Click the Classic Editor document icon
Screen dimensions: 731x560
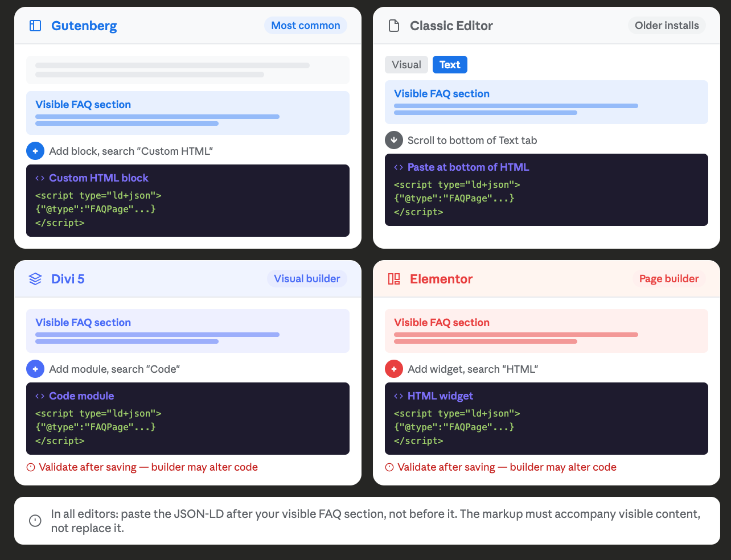click(394, 26)
